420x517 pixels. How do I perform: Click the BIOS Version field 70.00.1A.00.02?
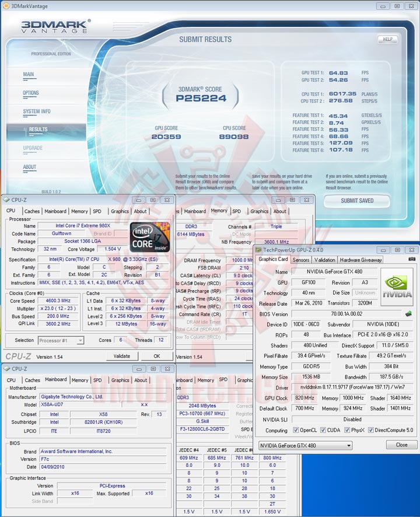346,314
